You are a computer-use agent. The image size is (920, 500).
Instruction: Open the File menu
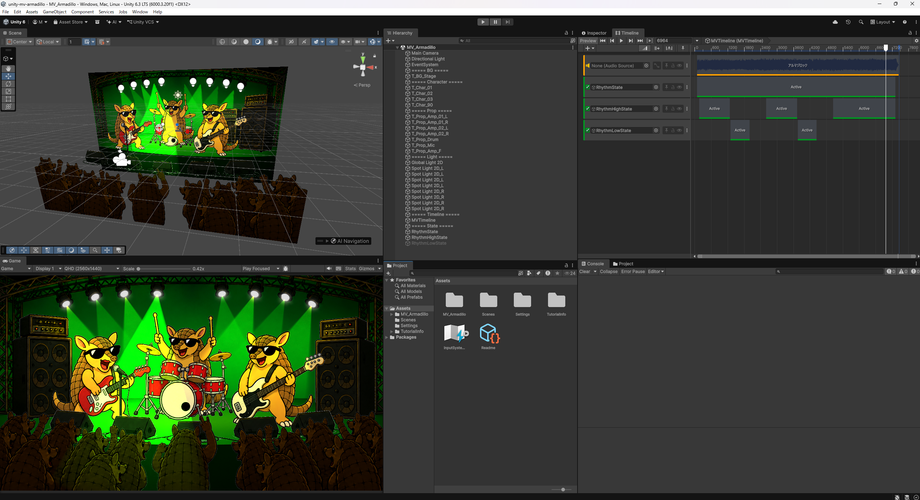(x=5, y=12)
